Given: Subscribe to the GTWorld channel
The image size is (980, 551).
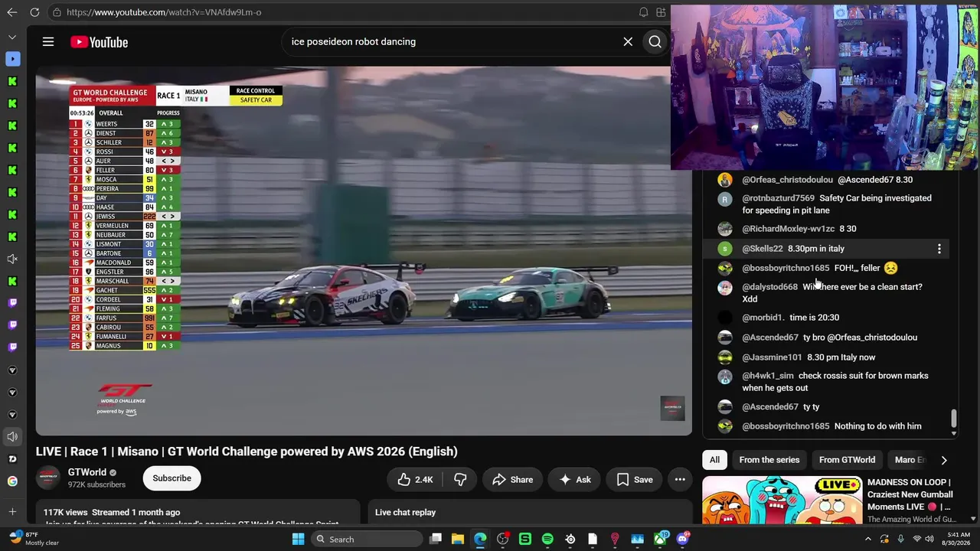Looking at the screenshot, I should pos(171,478).
